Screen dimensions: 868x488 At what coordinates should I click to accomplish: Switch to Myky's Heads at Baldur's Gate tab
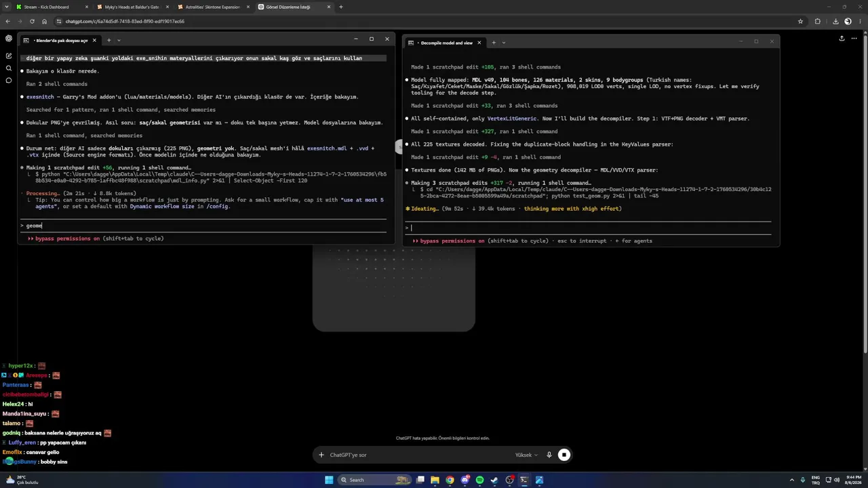132,7
